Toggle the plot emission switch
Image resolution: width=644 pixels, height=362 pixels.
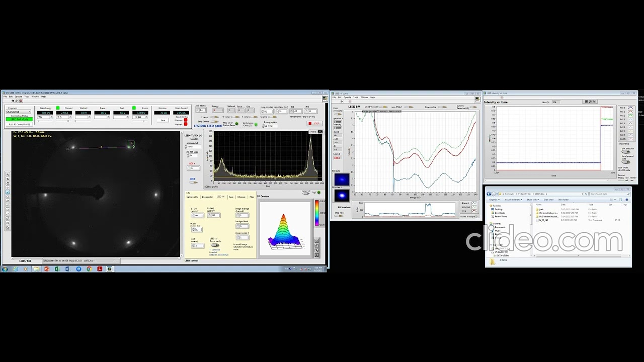pos(626,152)
